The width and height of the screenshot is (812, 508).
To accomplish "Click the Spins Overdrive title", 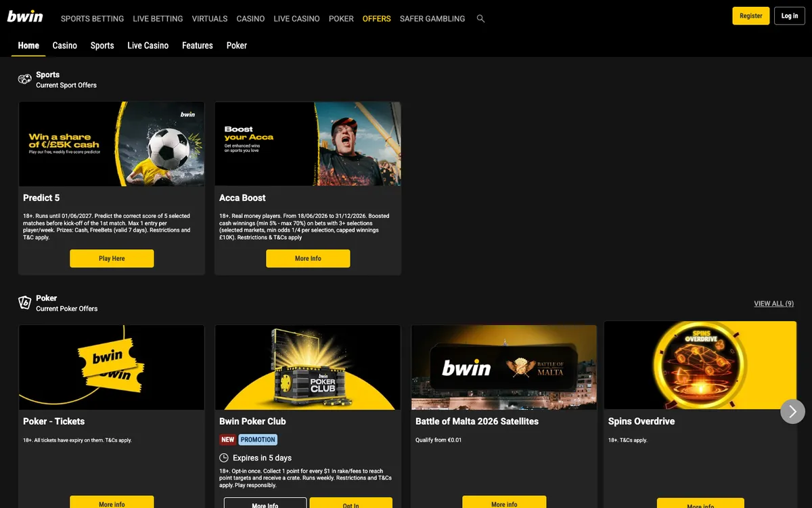I will pyautogui.click(x=641, y=421).
